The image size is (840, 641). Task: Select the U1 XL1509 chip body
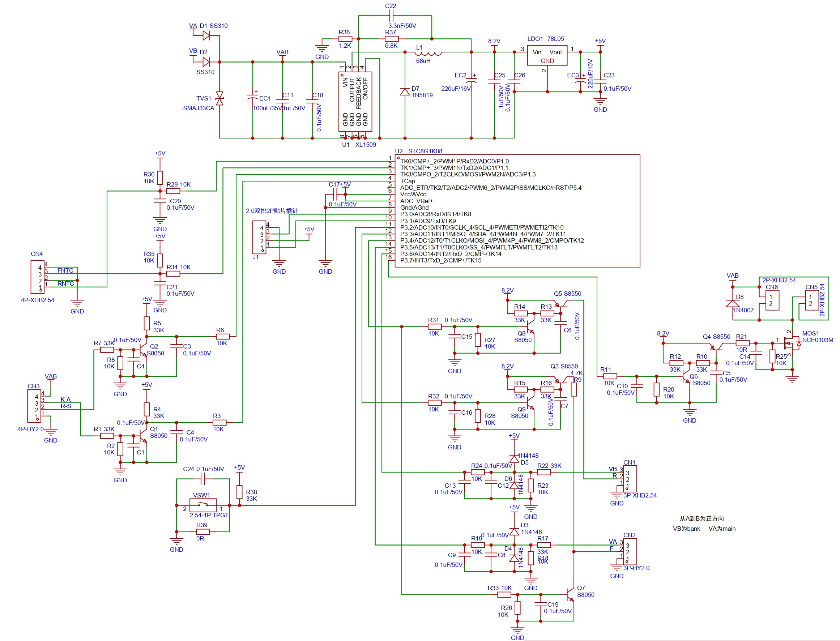point(355,102)
